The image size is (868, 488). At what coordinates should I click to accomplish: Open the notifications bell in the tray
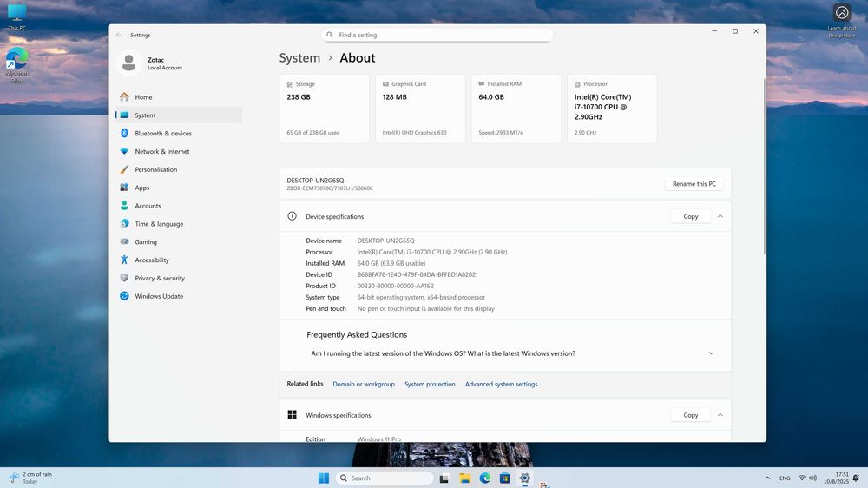click(857, 478)
